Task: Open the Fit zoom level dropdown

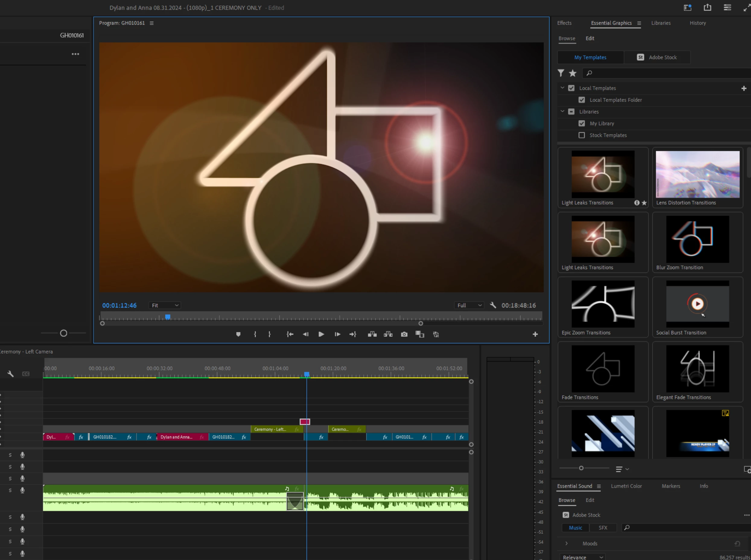Action: coord(165,305)
